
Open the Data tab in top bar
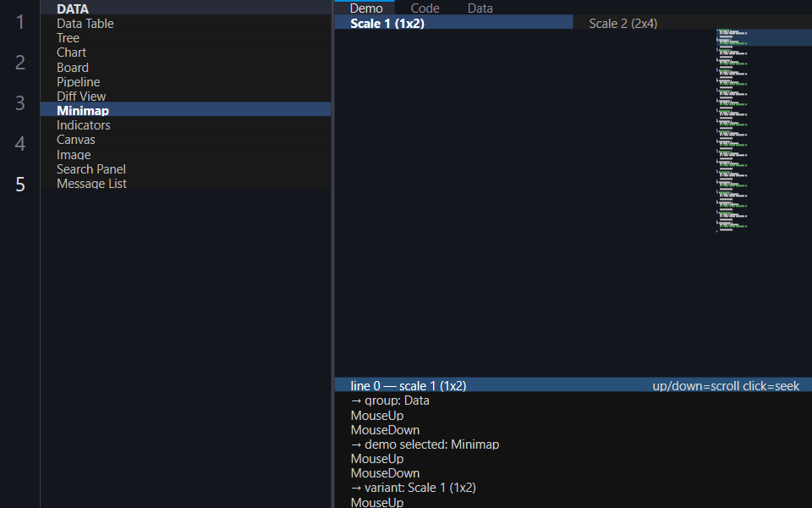(x=480, y=8)
